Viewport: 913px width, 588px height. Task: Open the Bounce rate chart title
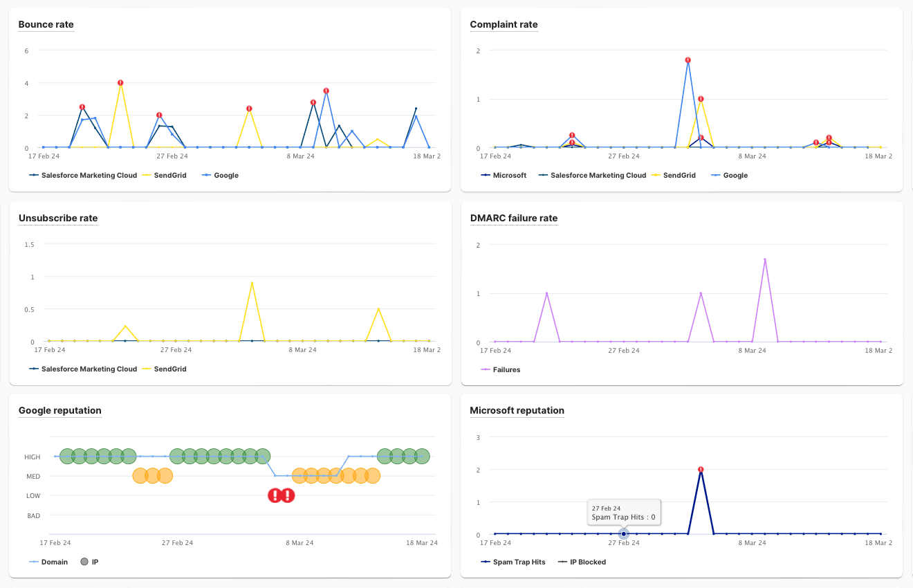[x=46, y=25]
